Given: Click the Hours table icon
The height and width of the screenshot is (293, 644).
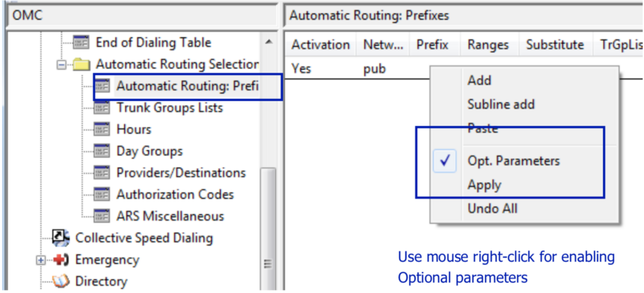Looking at the screenshot, I should 102,129.
